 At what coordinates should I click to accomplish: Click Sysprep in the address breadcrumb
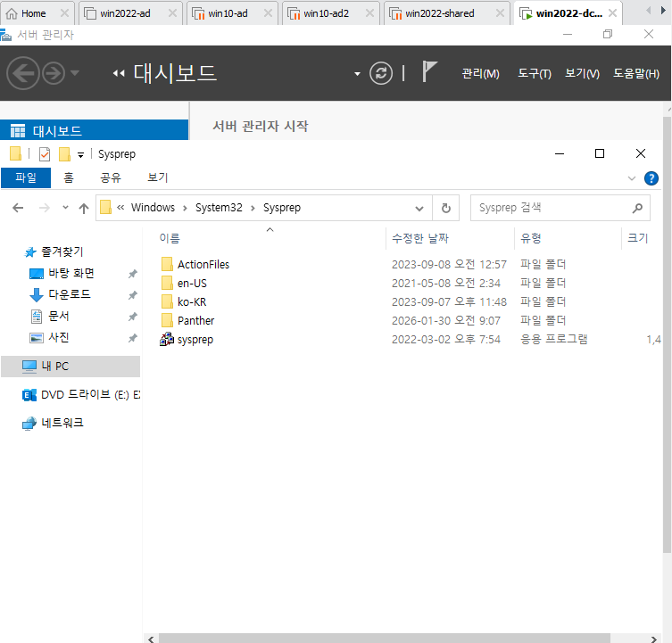282,208
